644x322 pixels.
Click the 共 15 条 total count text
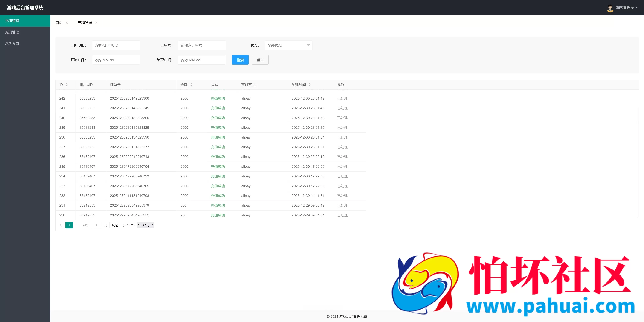point(129,225)
